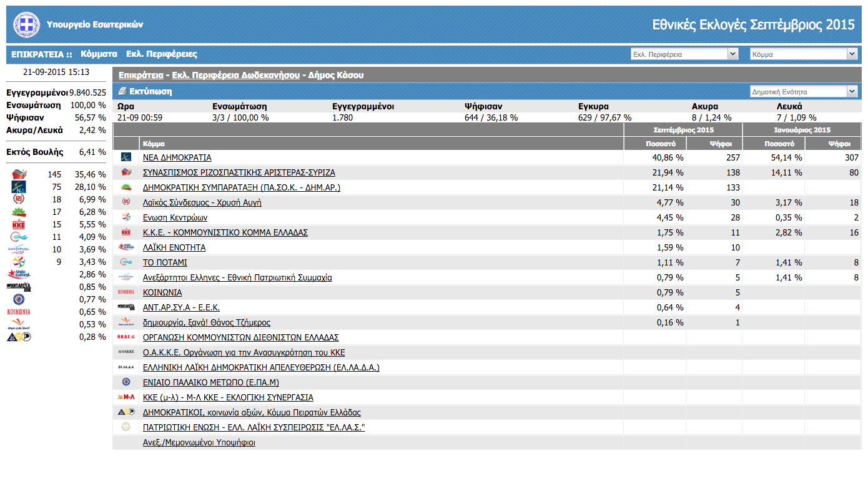Open the Κόμματα menu item
The height and width of the screenshot is (496, 868).
click(99, 54)
